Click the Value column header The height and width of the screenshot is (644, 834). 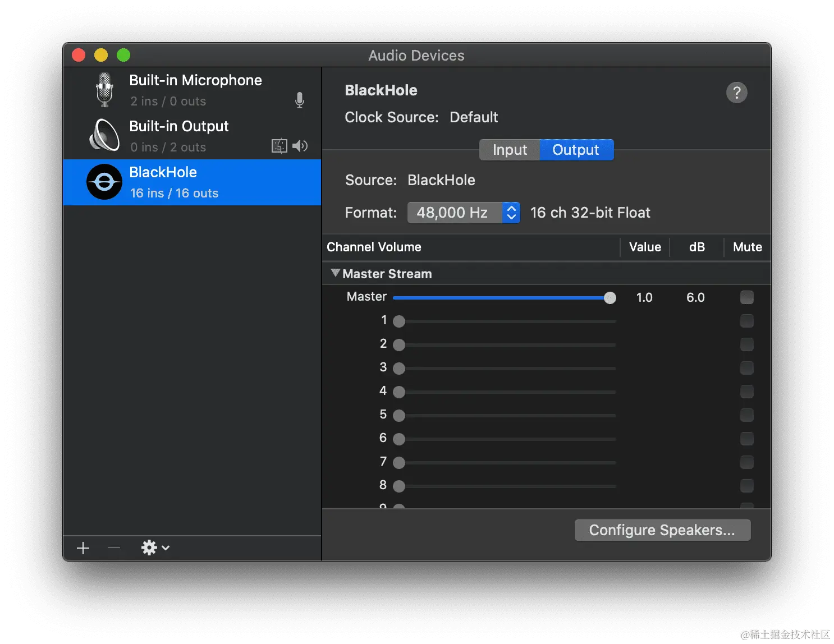(645, 247)
